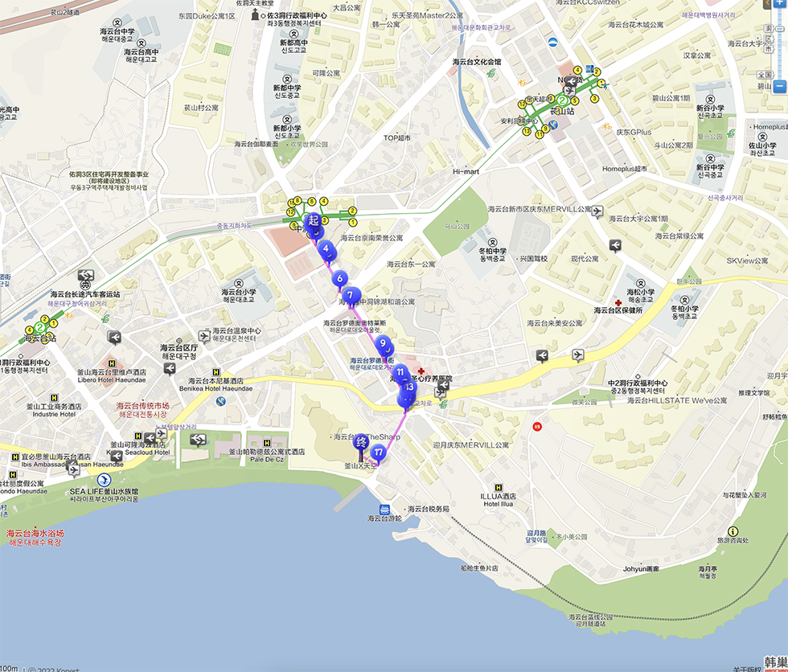Click exit 2 marker at 中洞 station
This screenshot has height=672, width=788.
tap(352, 211)
